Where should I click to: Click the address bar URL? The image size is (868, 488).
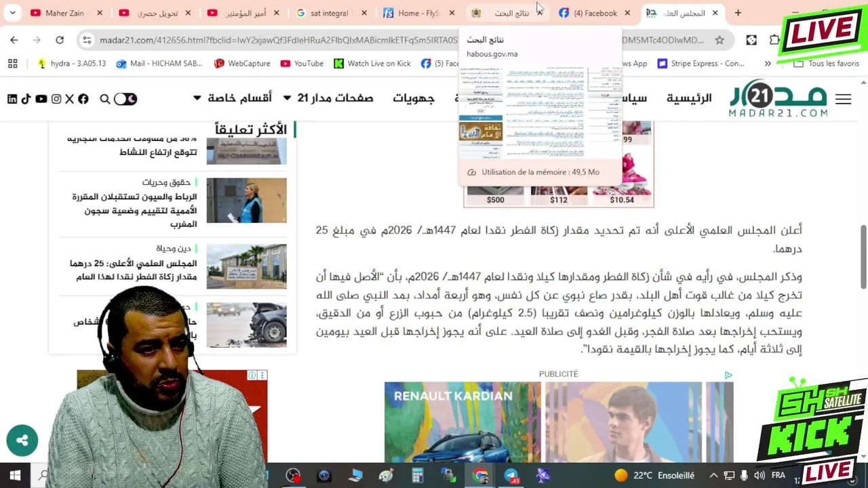(x=401, y=40)
